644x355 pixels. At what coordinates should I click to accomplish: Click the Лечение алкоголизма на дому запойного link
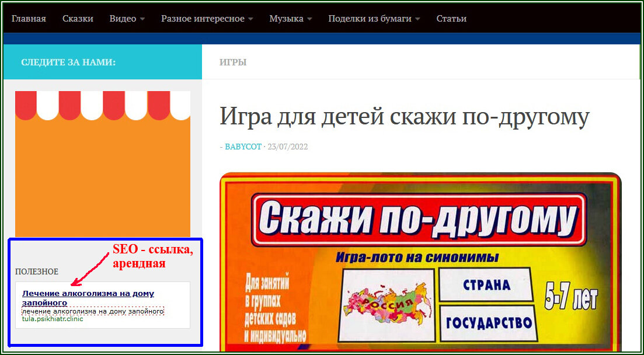(x=88, y=298)
